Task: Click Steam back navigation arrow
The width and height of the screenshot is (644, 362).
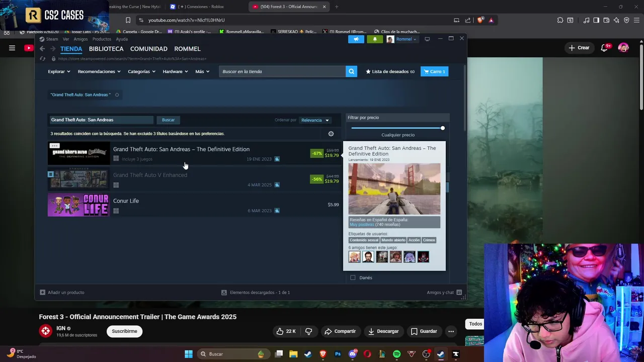Action: point(42,49)
